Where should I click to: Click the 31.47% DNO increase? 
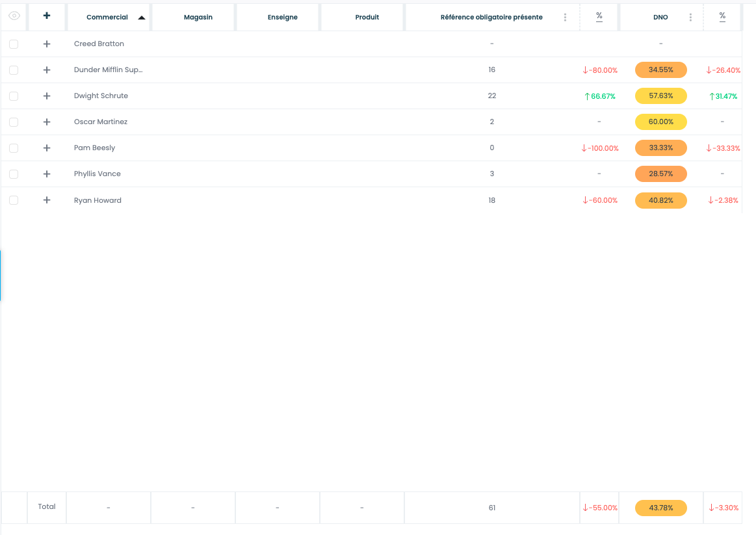(x=723, y=96)
